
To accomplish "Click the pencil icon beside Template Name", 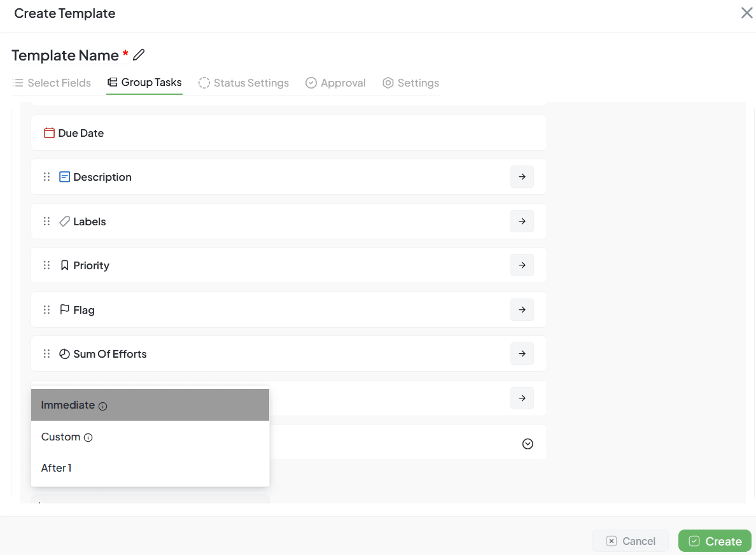I will (x=139, y=55).
